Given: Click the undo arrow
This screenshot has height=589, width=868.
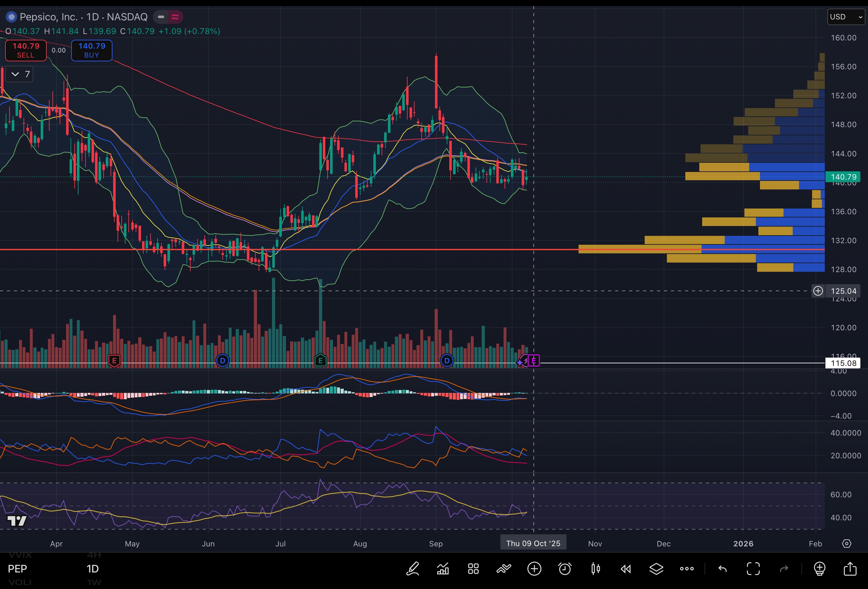Looking at the screenshot, I should pos(722,569).
